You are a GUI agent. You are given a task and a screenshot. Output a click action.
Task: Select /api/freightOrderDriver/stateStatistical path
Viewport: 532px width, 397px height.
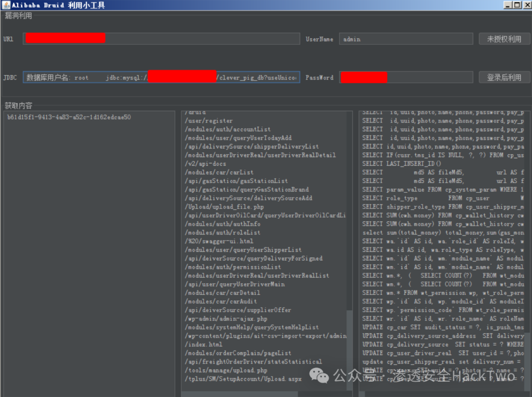(x=254, y=361)
